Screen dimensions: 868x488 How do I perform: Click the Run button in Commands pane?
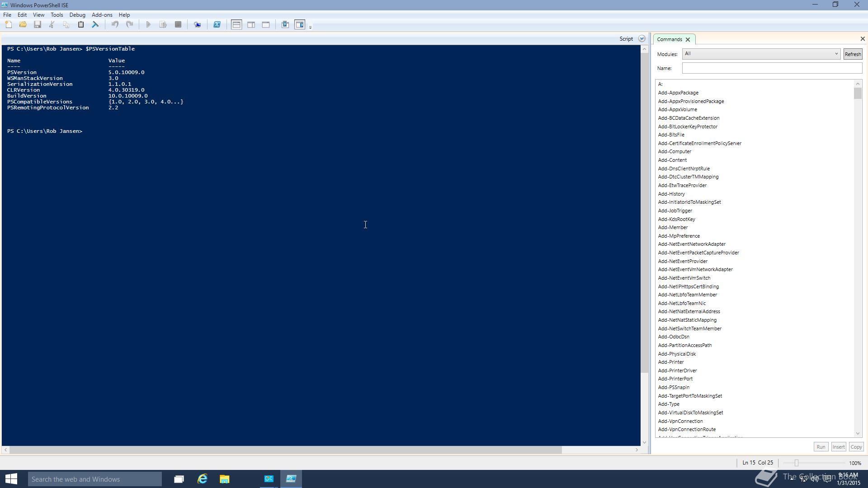821,447
